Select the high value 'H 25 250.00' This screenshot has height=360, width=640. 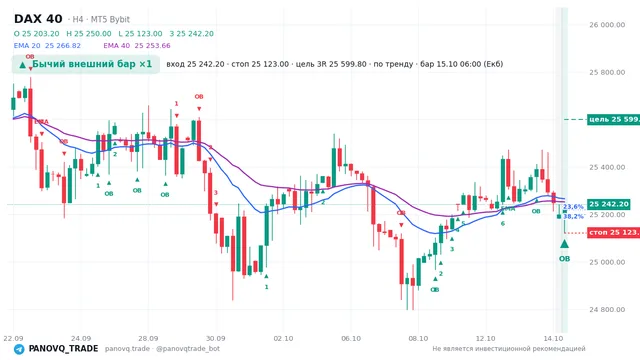pos(89,33)
